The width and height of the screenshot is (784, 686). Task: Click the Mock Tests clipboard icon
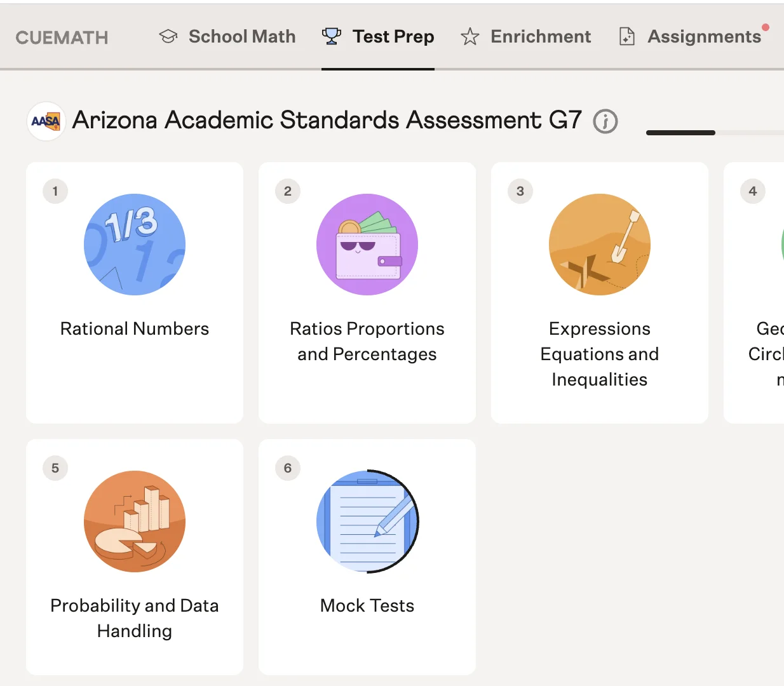[x=367, y=521]
